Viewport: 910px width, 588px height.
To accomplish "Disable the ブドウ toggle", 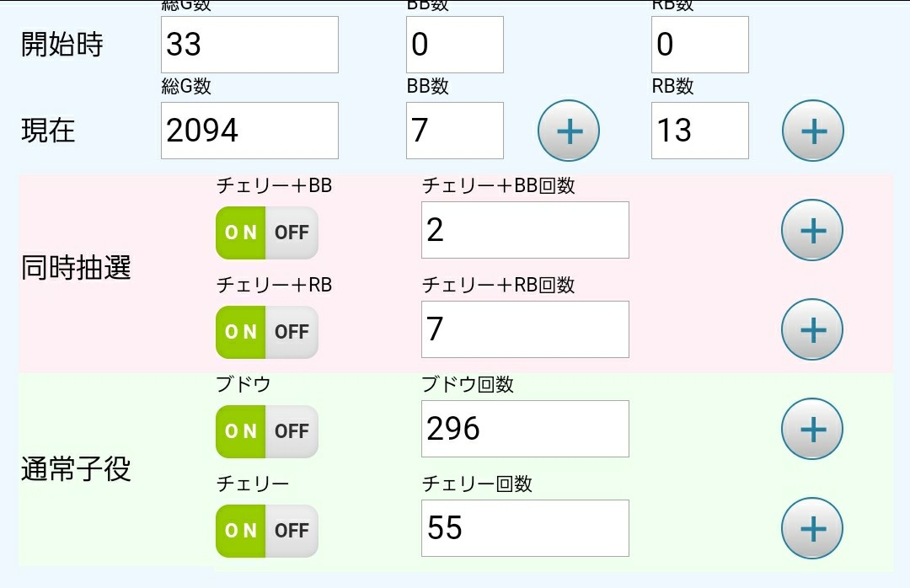I will coord(292,431).
